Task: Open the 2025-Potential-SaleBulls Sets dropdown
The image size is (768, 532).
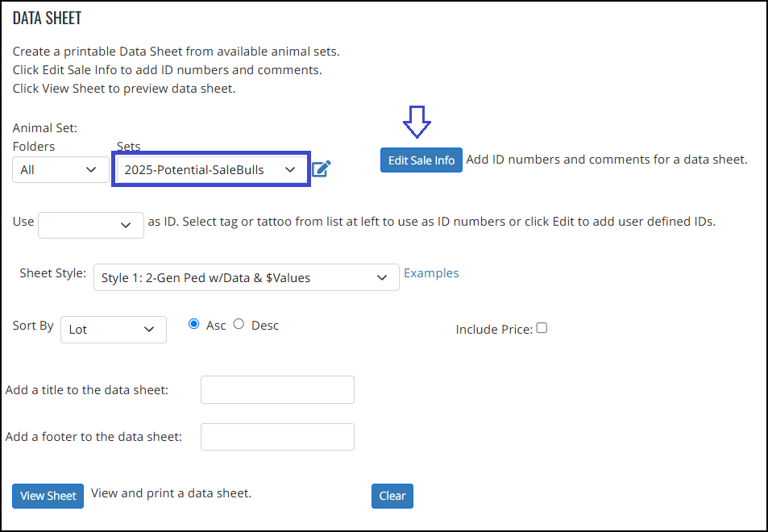Action: click(211, 169)
